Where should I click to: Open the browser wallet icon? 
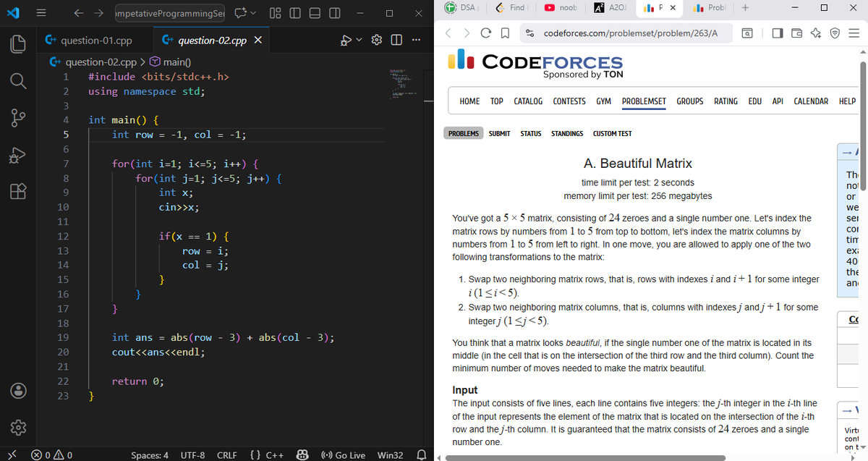point(797,33)
